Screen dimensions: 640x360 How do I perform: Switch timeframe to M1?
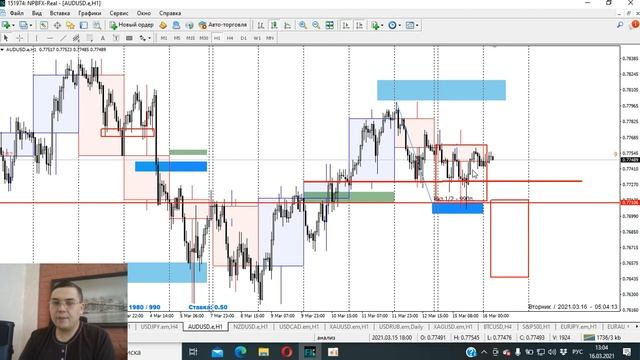pos(164,38)
